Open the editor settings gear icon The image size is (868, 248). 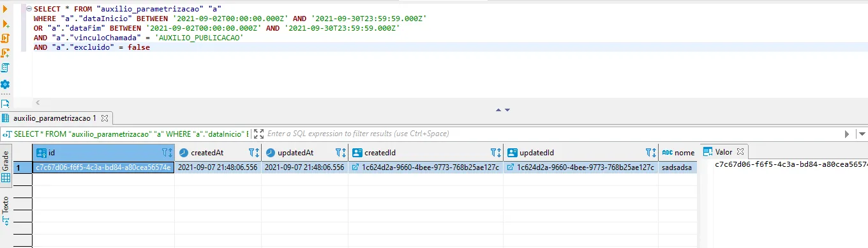(5, 84)
